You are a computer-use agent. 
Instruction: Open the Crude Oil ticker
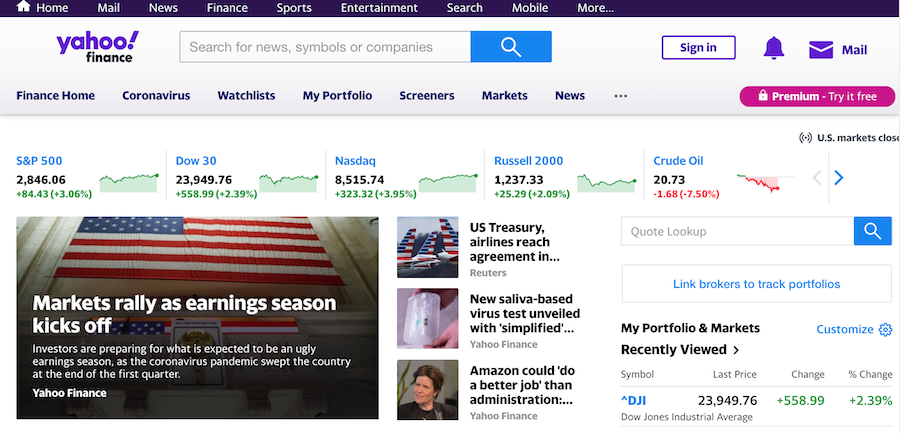[x=678, y=160]
